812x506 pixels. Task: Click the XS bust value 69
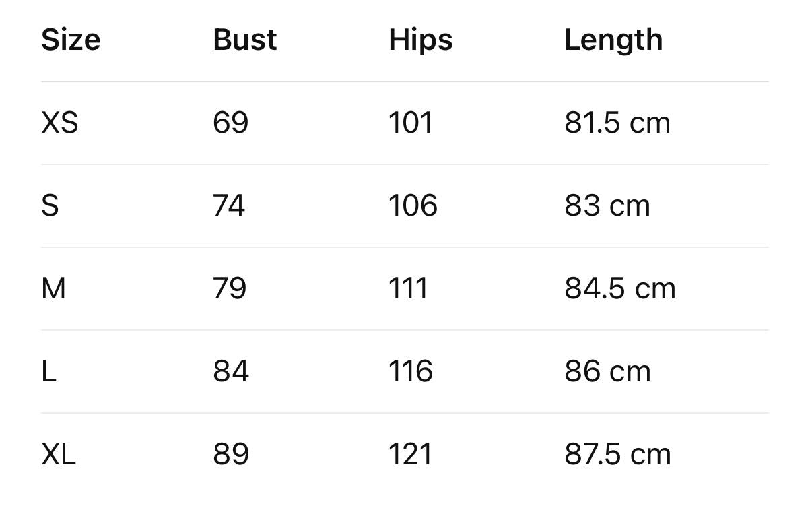pos(230,123)
